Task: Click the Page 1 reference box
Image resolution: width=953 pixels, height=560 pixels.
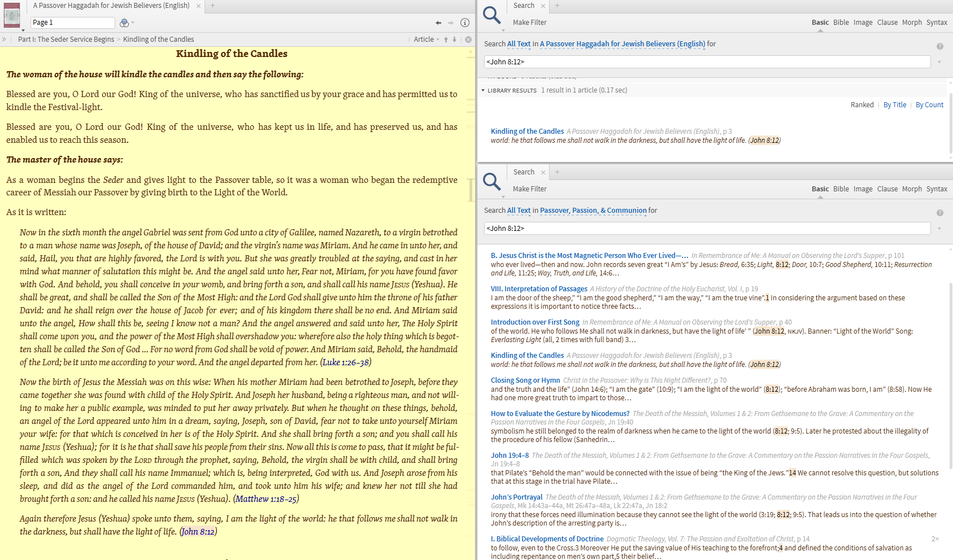Action: (x=72, y=23)
